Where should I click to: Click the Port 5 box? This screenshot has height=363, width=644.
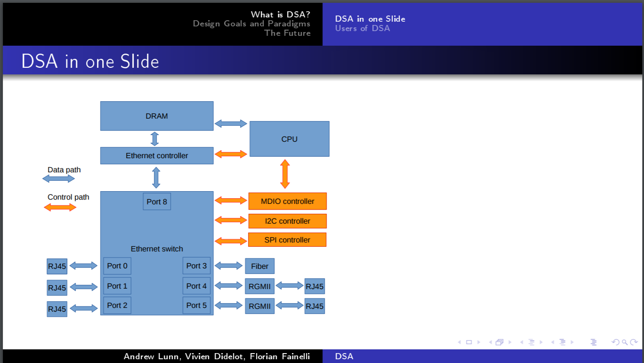tap(196, 305)
